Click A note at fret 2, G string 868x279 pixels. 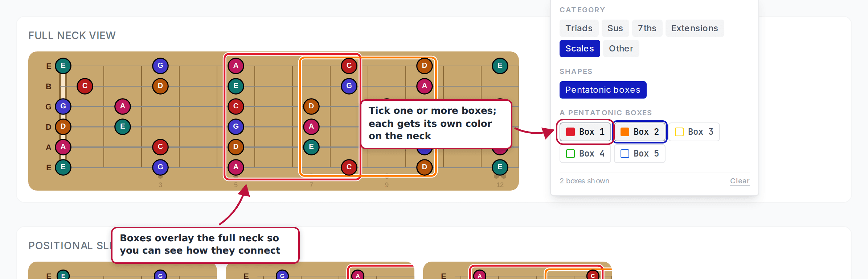pyautogui.click(x=123, y=107)
